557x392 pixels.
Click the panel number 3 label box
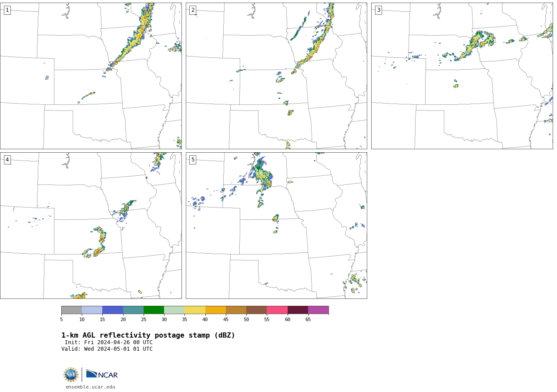coord(378,10)
